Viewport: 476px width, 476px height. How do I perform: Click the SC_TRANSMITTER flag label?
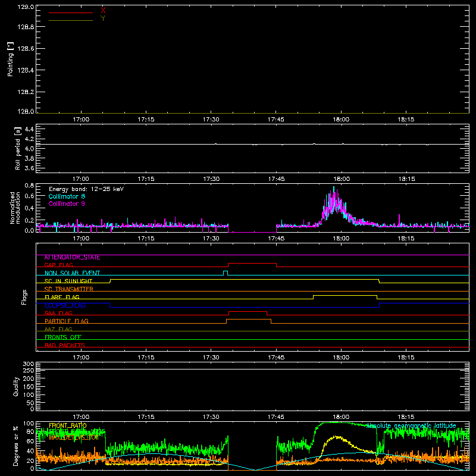pos(68,289)
